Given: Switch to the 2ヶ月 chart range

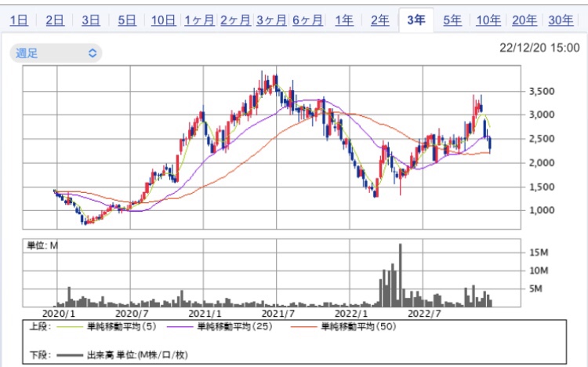Looking at the screenshot, I should point(235,20).
